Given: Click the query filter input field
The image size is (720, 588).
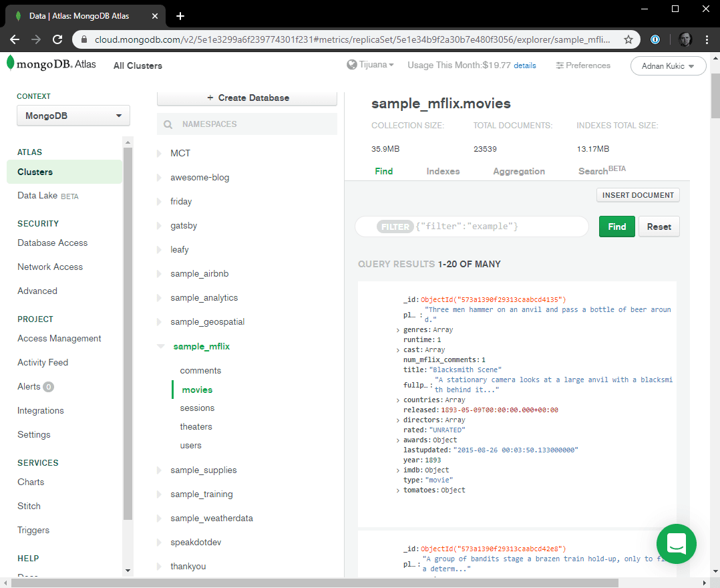Looking at the screenshot, I should [x=500, y=227].
